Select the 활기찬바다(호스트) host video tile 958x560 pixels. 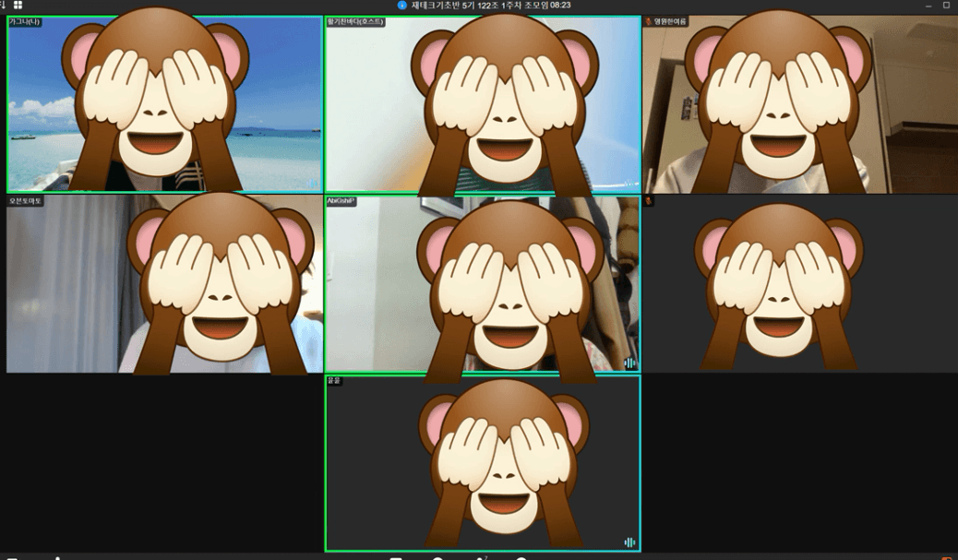[483, 104]
